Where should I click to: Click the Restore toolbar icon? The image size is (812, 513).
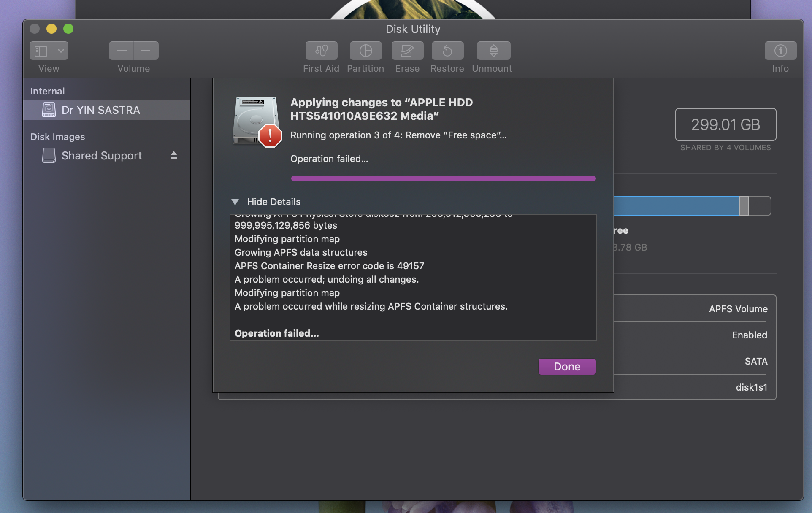pyautogui.click(x=447, y=51)
